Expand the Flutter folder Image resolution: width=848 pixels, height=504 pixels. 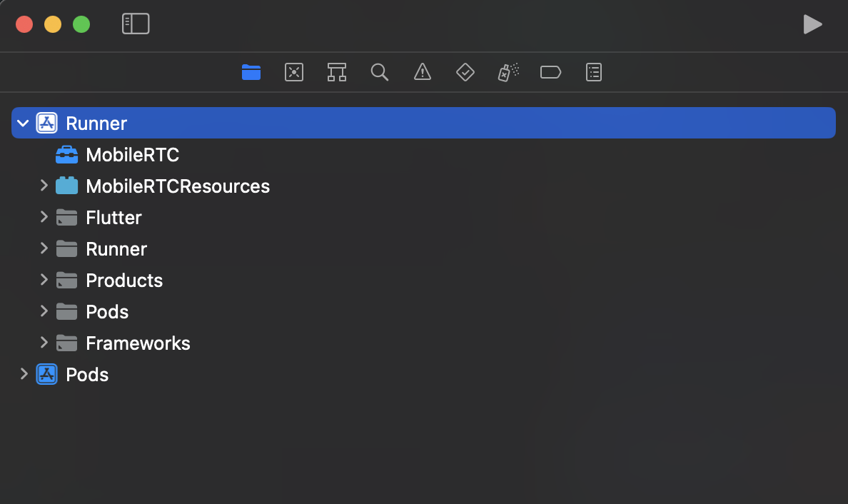44,217
